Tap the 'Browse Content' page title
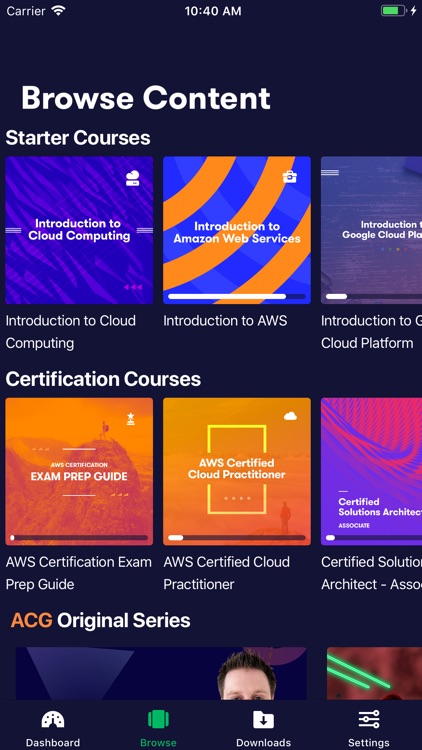Viewport: 422px width, 750px height. click(146, 98)
